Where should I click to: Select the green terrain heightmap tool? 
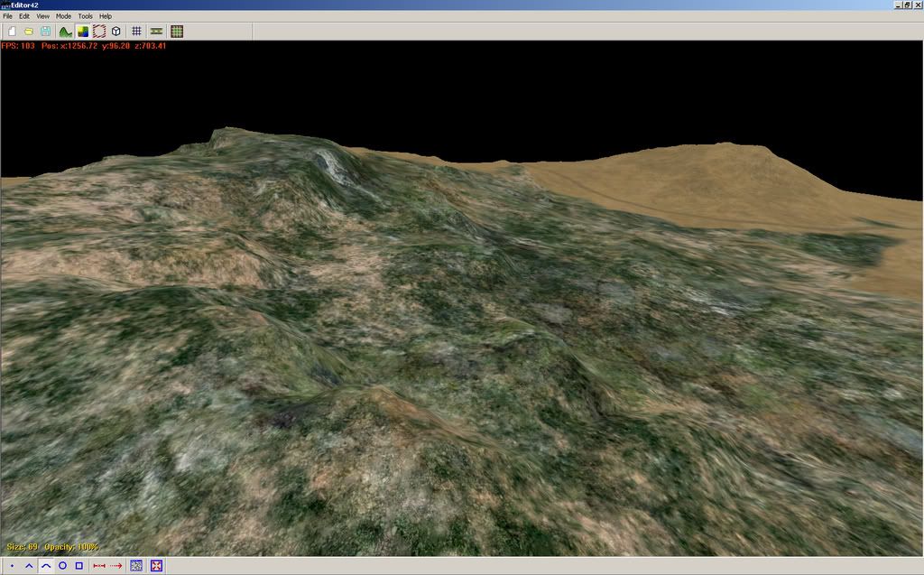tap(66, 32)
